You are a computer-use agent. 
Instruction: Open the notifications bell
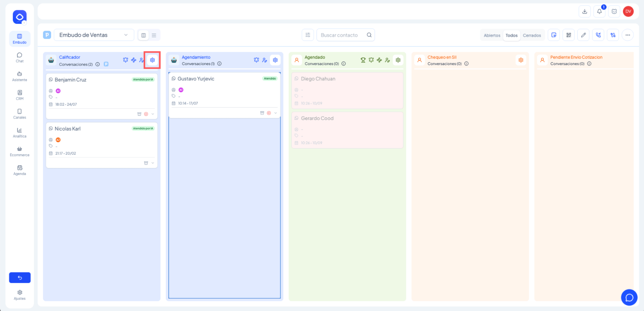pyautogui.click(x=600, y=11)
